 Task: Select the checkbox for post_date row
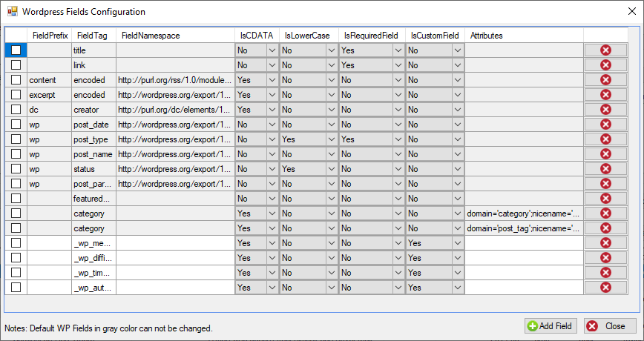[x=16, y=125]
